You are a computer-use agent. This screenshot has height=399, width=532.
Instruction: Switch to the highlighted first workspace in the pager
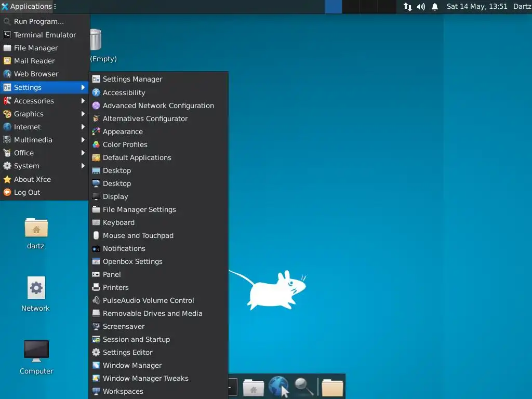(x=333, y=7)
